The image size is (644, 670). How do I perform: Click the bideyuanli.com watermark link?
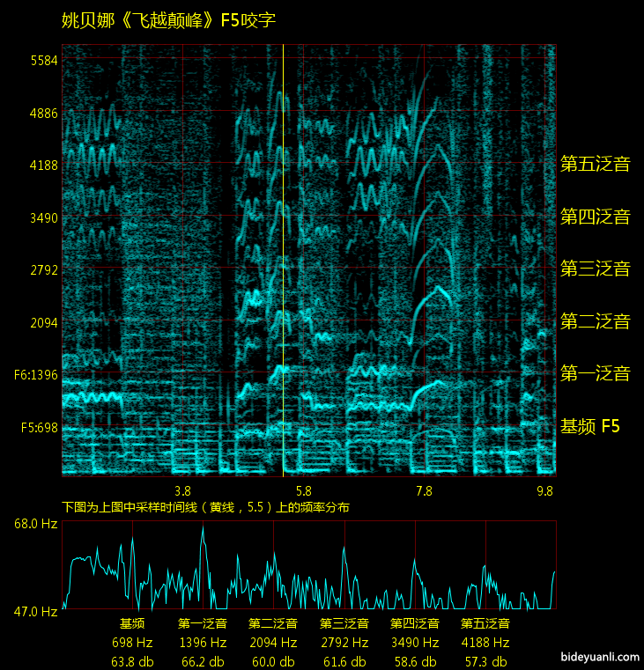[x=598, y=657]
